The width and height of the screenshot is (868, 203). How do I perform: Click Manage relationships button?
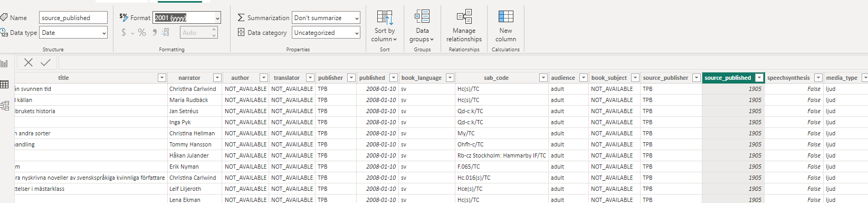[x=464, y=26]
